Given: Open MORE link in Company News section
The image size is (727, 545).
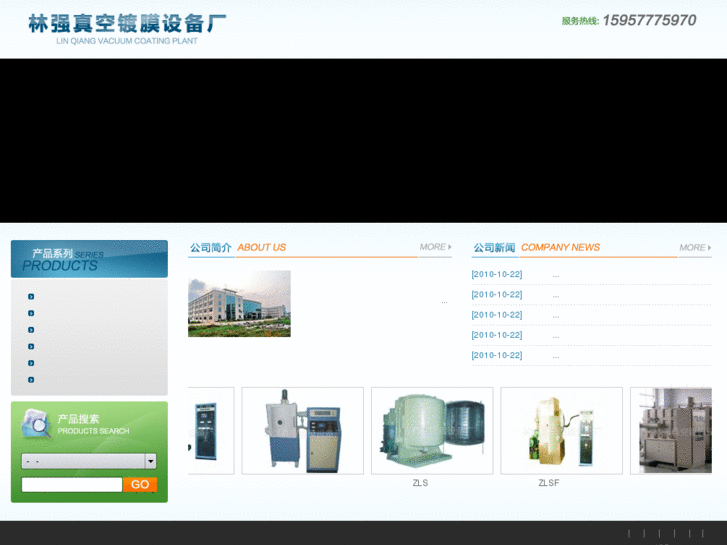Looking at the screenshot, I should (x=695, y=247).
